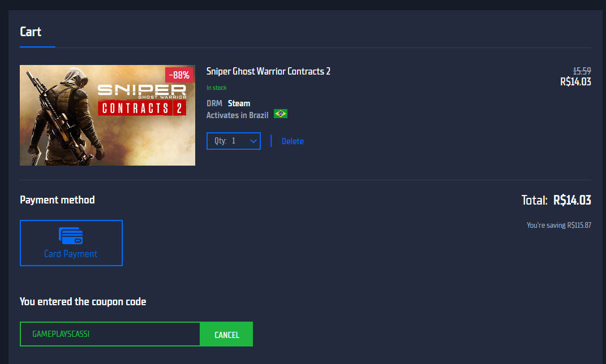Click the crossed-out original price 15.59
This screenshot has width=606, height=364.
tap(582, 71)
